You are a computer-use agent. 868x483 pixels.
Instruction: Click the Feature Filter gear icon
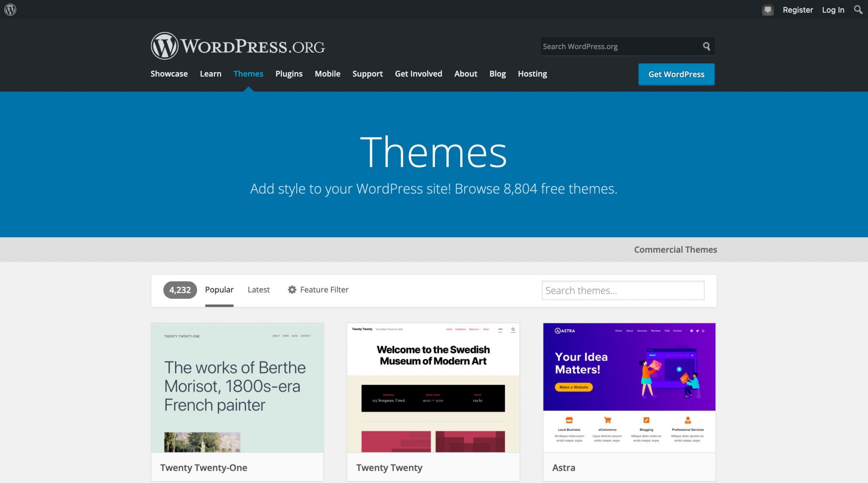pos(292,290)
